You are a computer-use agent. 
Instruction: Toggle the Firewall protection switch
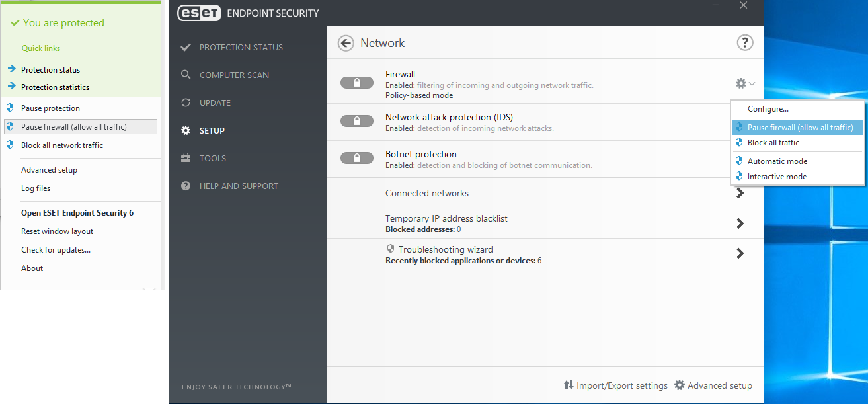pos(357,82)
